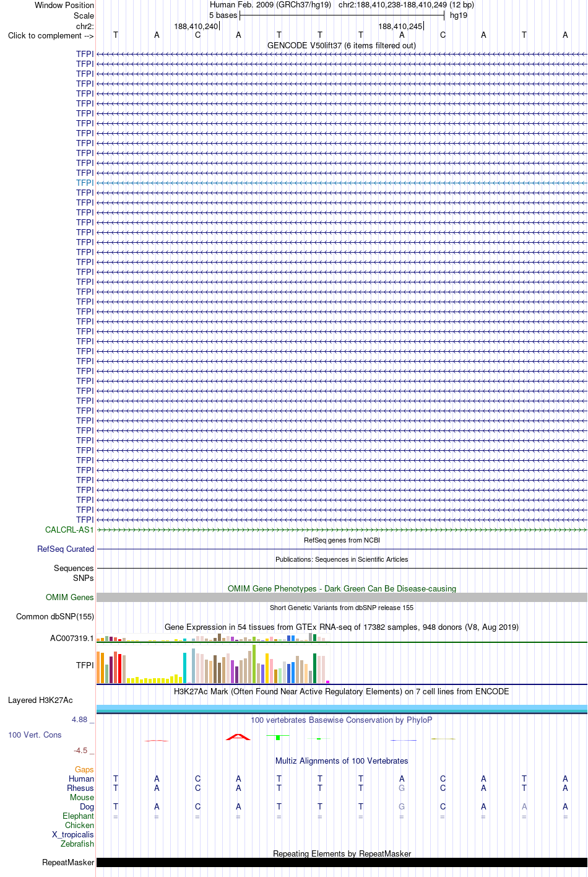The image size is (588, 877).
Task: Select the Dog species label
Action: (87, 806)
